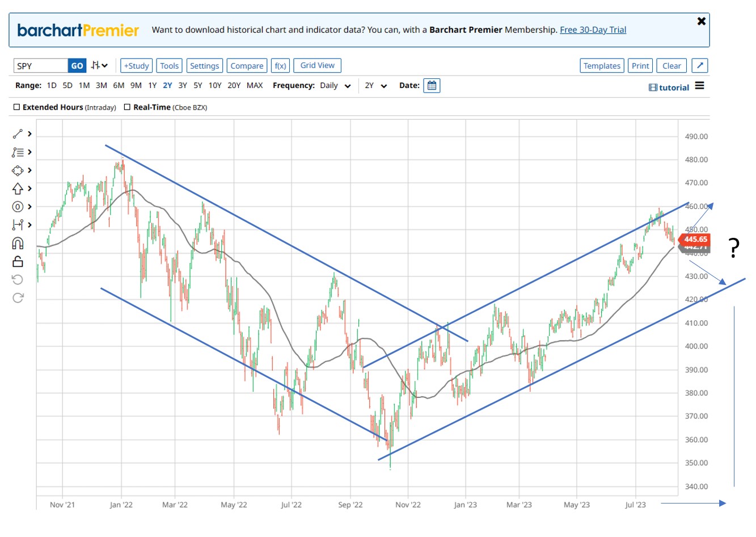Click the 445.65 price label
This screenshot has height=537, width=756.
(x=695, y=239)
